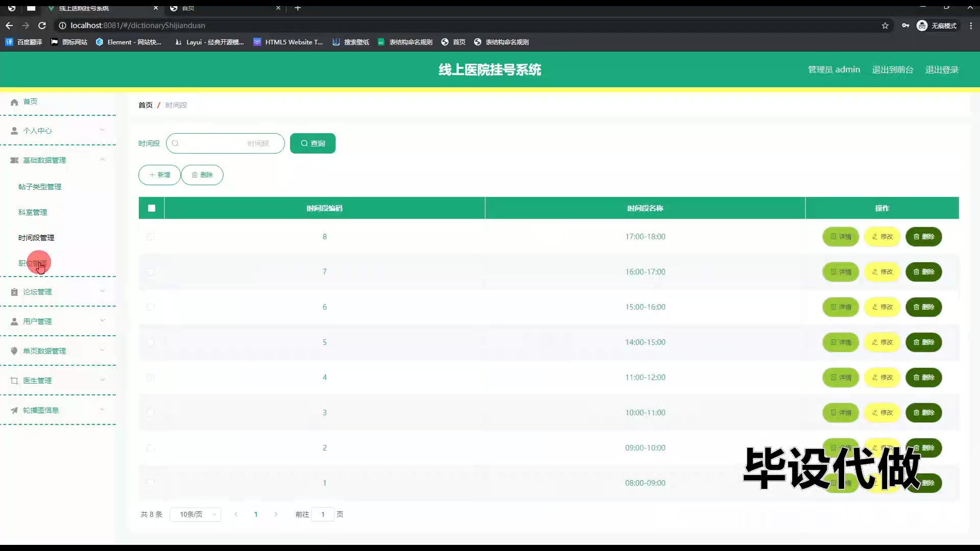Click the password key icon in address bar

coord(905,26)
